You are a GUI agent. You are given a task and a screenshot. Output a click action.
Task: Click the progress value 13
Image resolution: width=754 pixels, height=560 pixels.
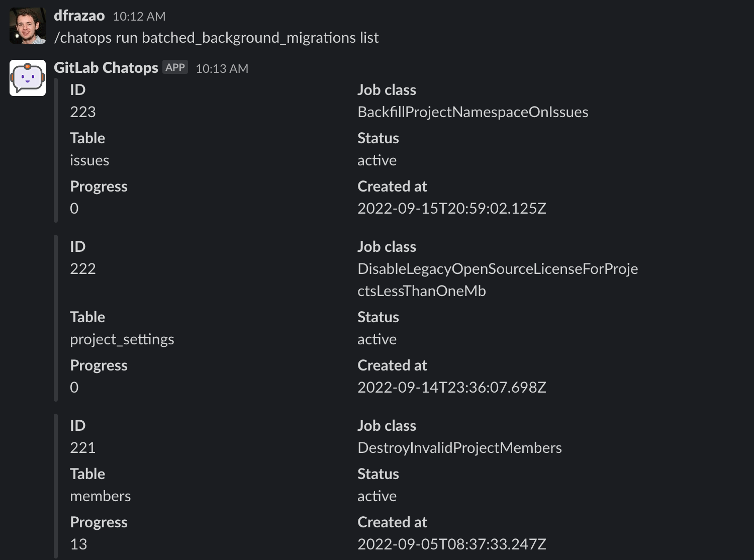coord(78,544)
